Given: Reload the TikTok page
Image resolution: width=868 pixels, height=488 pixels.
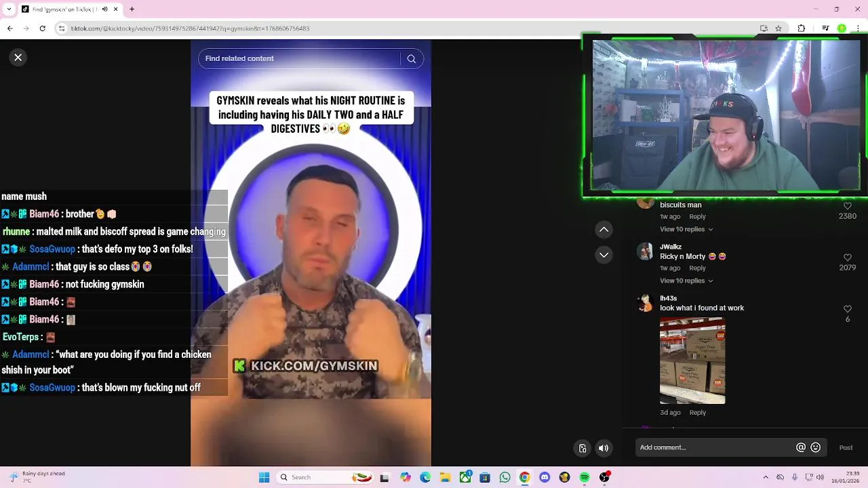Looking at the screenshot, I should (42, 28).
